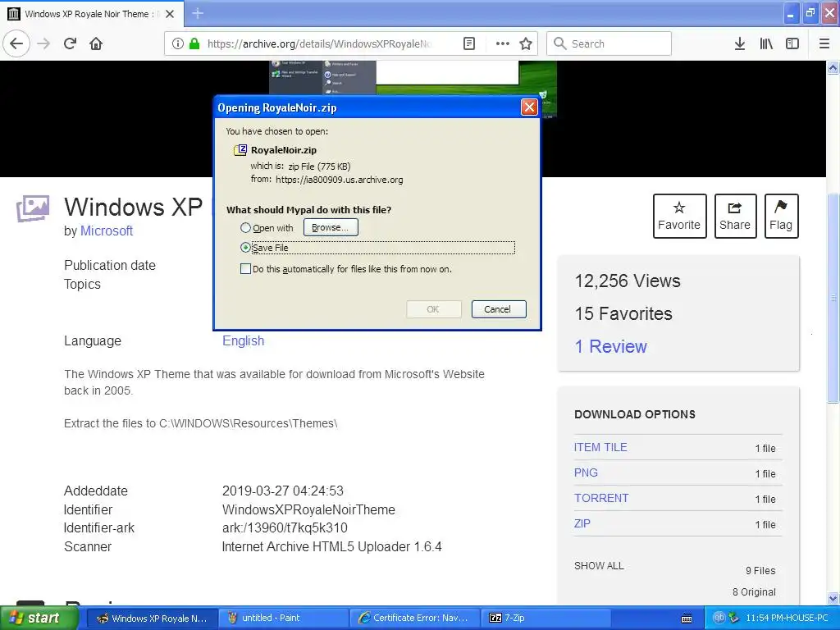Click the 9 Files text
Screen dimensions: 840x630
(x=760, y=571)
